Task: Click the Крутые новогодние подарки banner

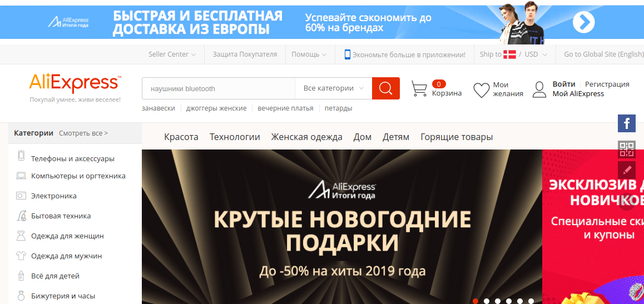Action: tap(341, 226)
